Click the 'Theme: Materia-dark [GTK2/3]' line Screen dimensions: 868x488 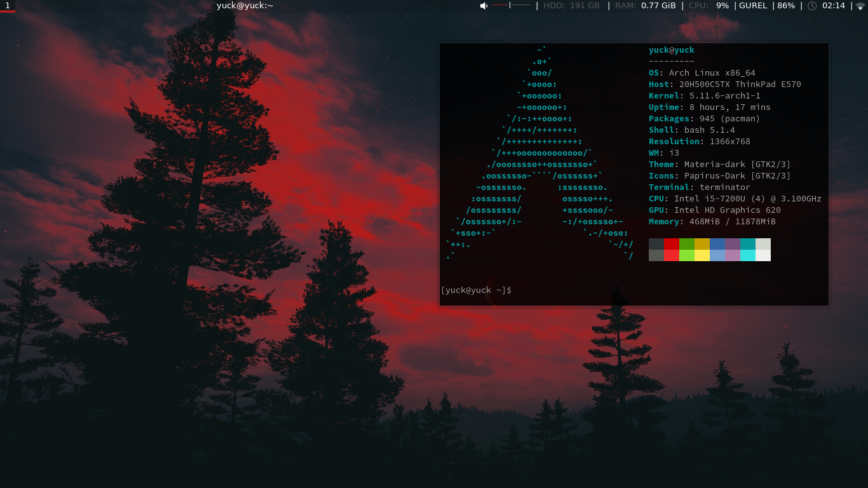click(720, 165)
